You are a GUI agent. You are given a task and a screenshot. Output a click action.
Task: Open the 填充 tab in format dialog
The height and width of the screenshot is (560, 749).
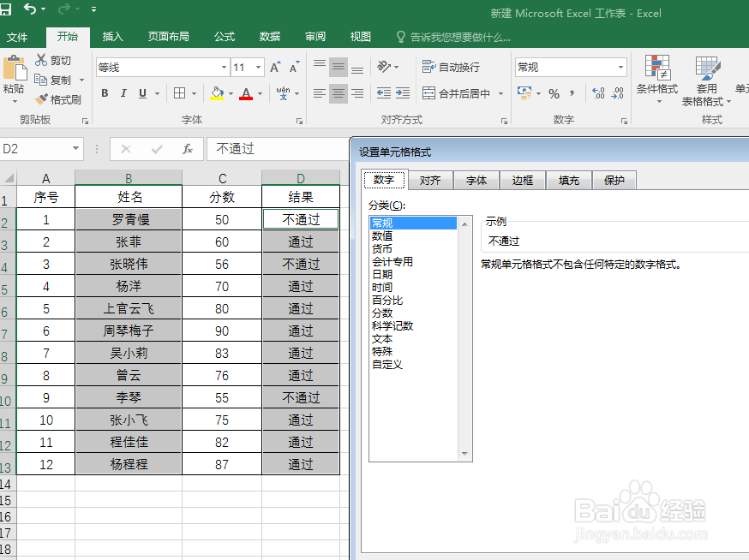tap(568, 181)
